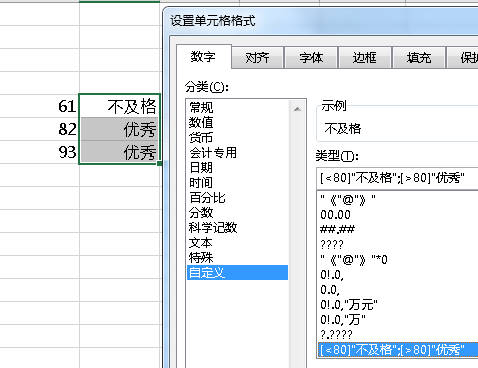Select cell showing 不及格

120,106
